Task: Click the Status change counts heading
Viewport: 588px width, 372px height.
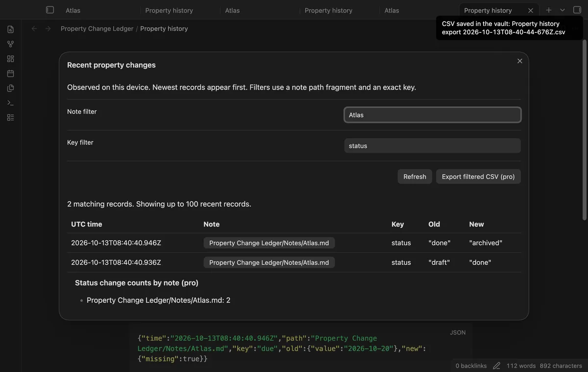Action: click(137, 283)
